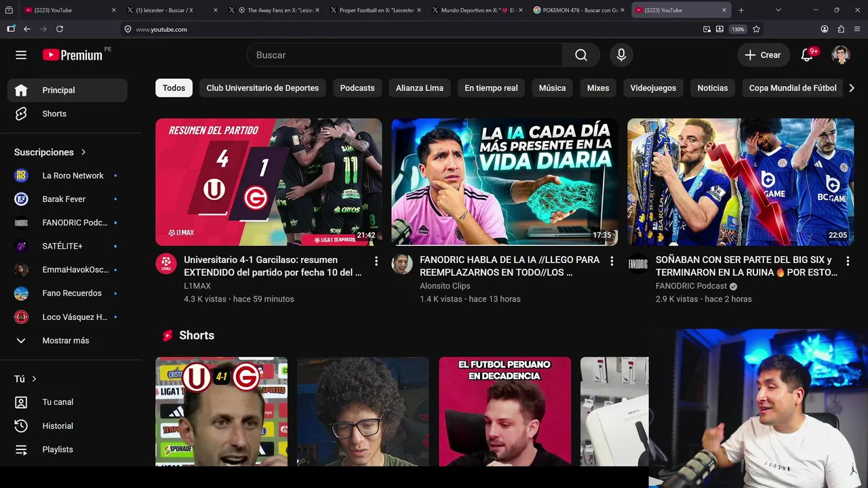Open the Historial clock icon
The width and height of the screenshot is (868, 488).
(21, 426)
